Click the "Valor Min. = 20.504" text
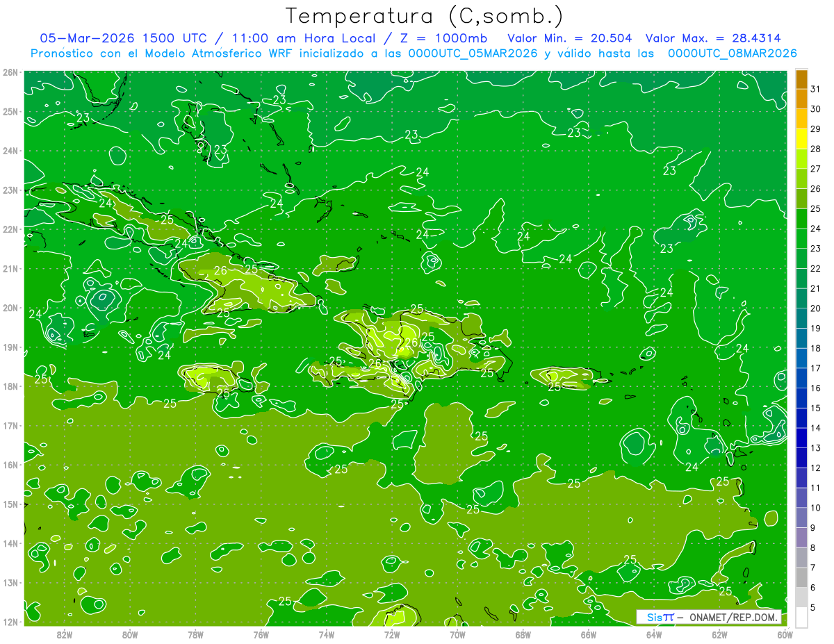The image size is (834, 644). [570, 38]
